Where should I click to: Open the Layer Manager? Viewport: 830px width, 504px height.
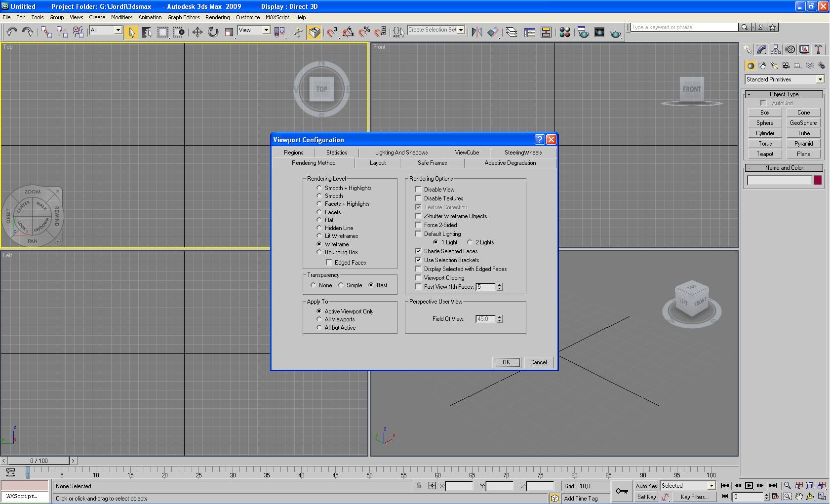tap(512, 32)
